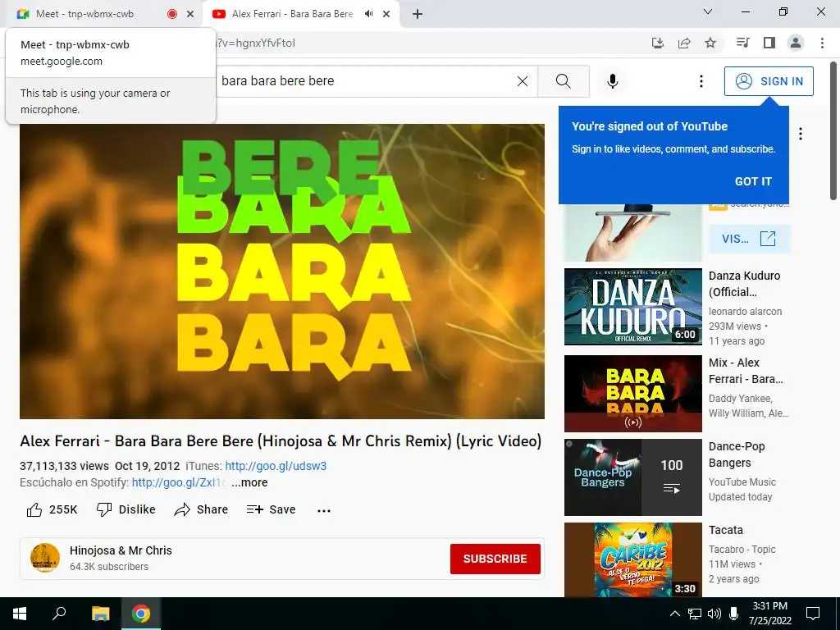Open the ad phone thumbnail
The width and height of the screenshot is (840, 630).
click(x=632, y=232)
